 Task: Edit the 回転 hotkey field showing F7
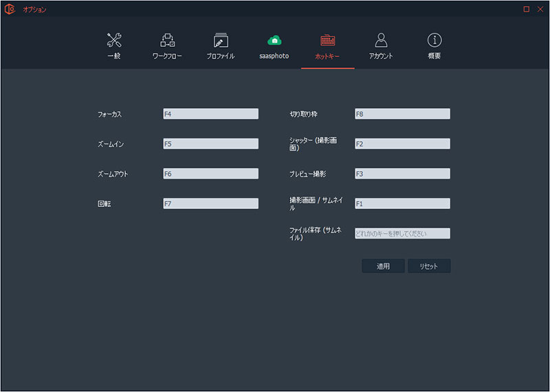210,204
